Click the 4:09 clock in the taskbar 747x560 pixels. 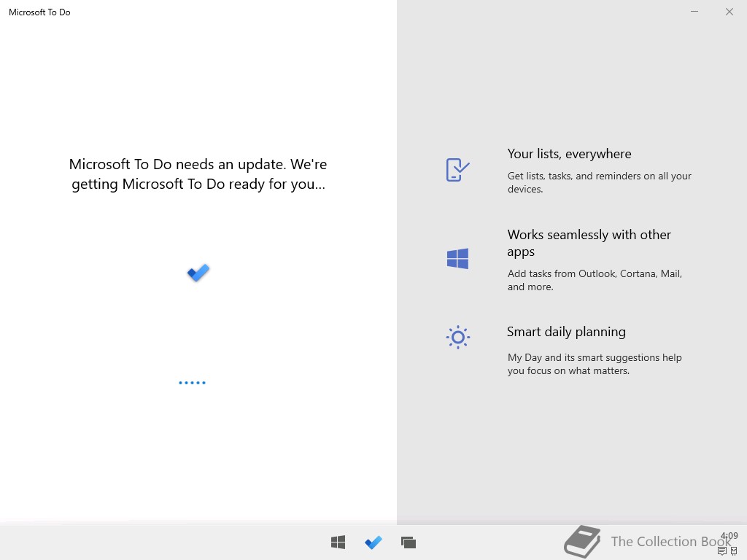[x=729, y=536]
